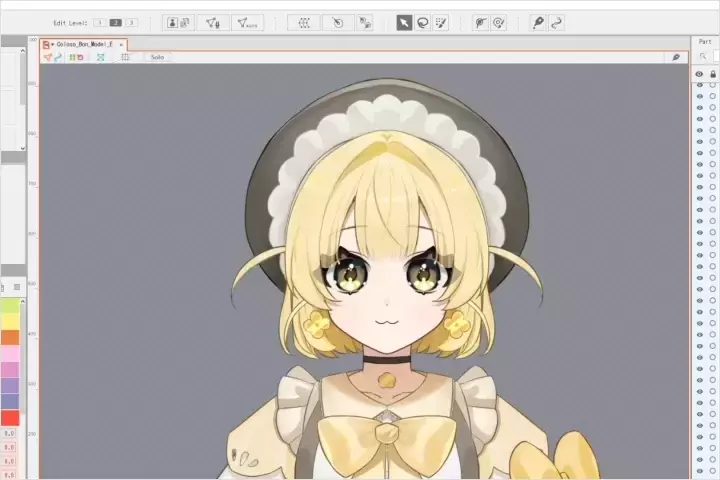Select the Lasso selection tool
720x480 pixels.
click(422, 23)
